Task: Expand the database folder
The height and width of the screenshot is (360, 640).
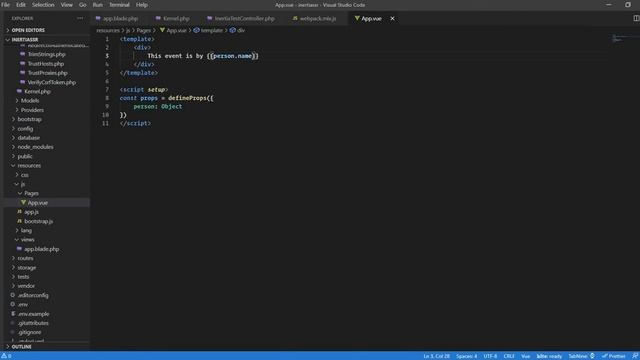Action: 29,138
